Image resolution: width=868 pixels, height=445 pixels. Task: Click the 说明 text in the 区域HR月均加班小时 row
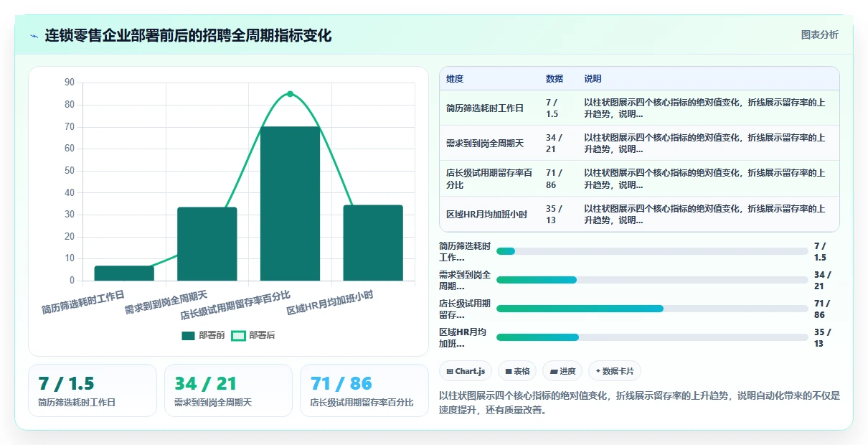click(x=704, y=215)
